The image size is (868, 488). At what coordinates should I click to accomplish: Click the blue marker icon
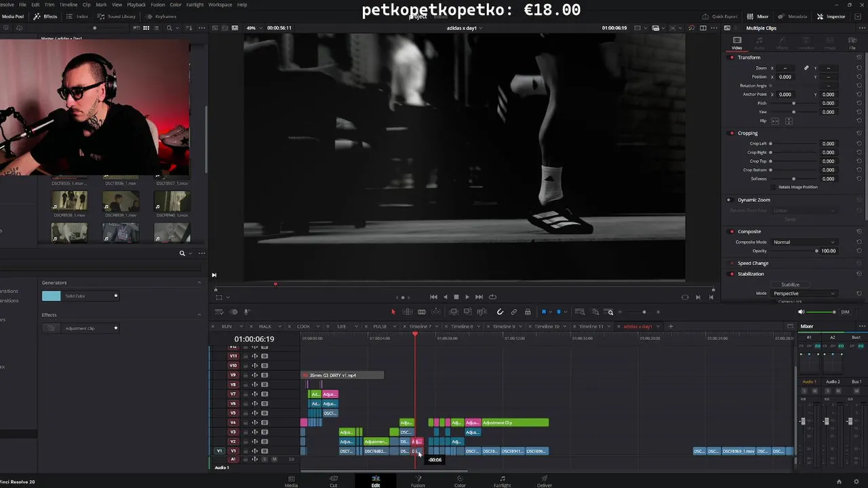559,312
